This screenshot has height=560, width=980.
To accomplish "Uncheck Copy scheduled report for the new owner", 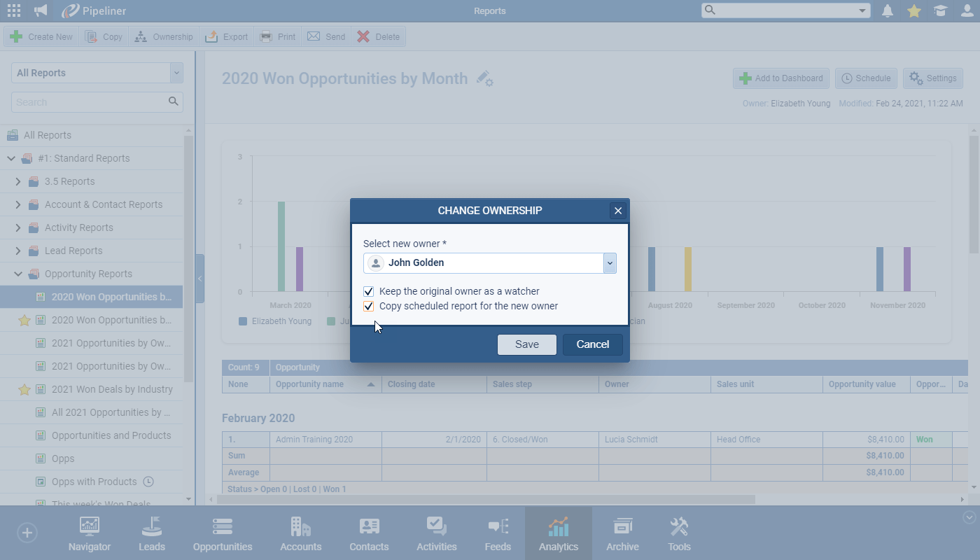I will coord(369,306).
